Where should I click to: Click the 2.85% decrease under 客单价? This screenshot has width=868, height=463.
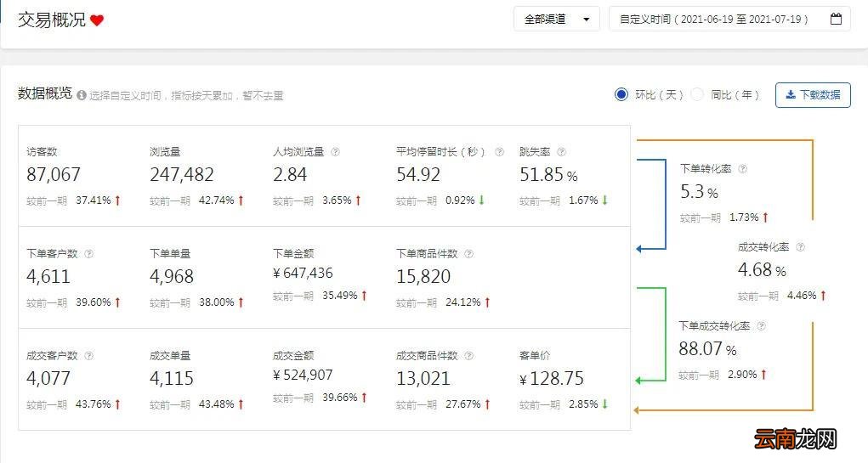(588, 404)
